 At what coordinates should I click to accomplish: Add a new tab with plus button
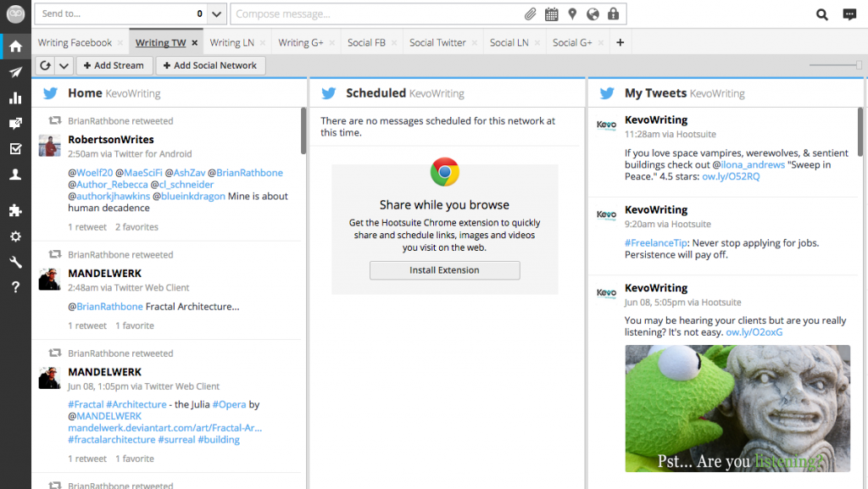pos(620,42)
